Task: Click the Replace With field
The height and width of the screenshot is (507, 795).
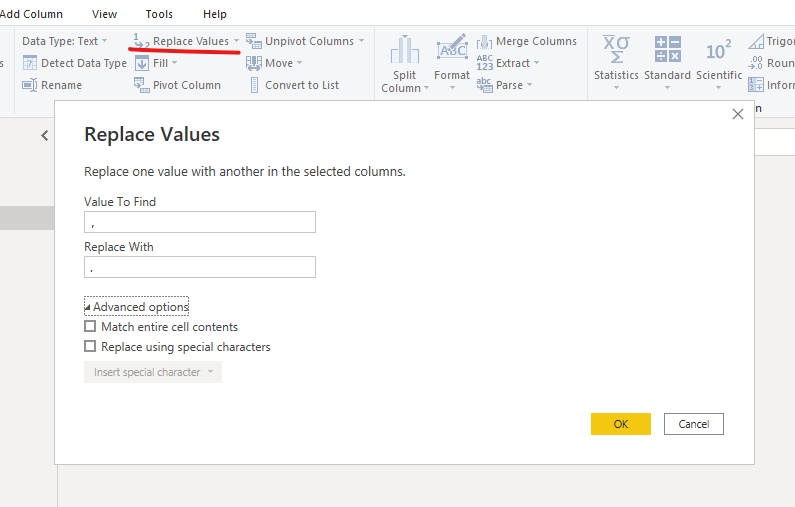Action: [200, 267]
